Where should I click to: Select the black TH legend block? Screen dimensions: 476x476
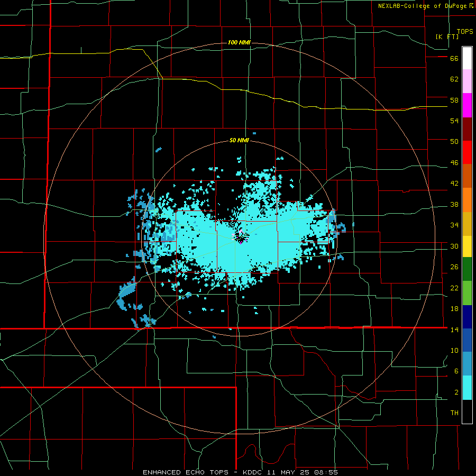click(x=467, y=411)
